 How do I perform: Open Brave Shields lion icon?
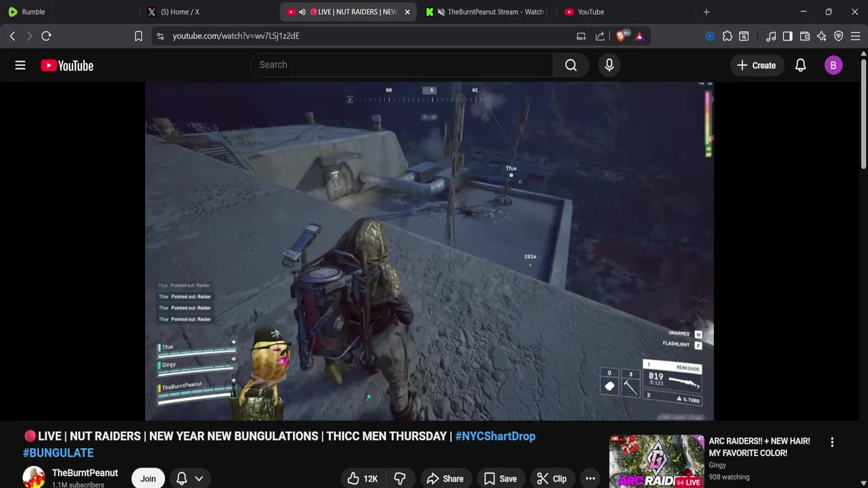point(622,36)
